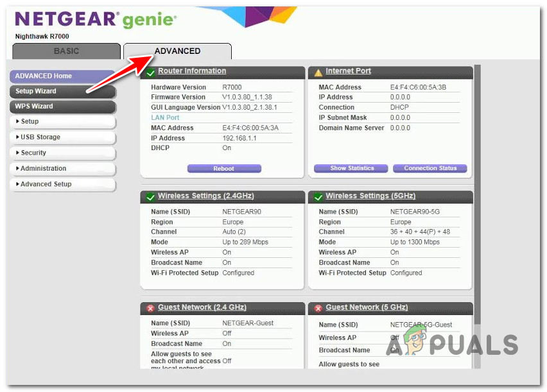This screenshot has height=392, width=547.
Task: Click the check icon on Wireless Settings (2.4GHz)
Action: 153,196
